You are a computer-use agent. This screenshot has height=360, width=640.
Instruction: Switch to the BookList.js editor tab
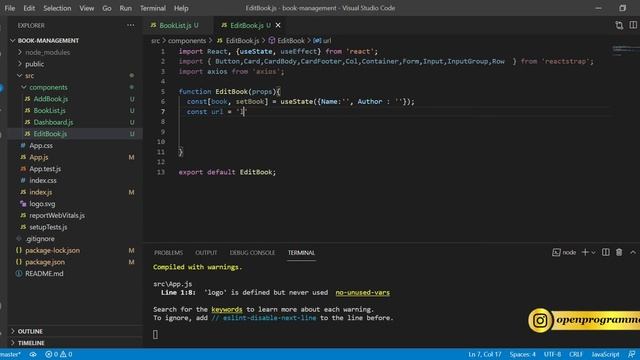coord(175,25)
